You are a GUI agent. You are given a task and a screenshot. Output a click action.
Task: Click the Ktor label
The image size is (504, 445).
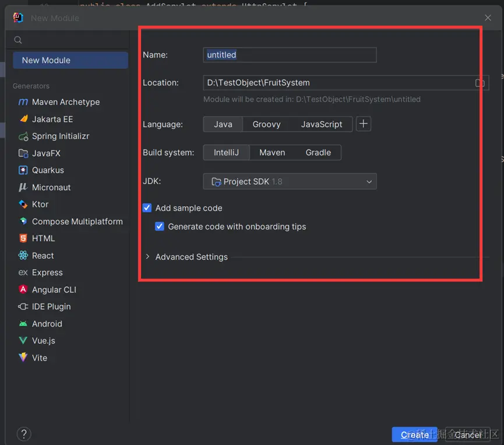(x=40, y=204)
